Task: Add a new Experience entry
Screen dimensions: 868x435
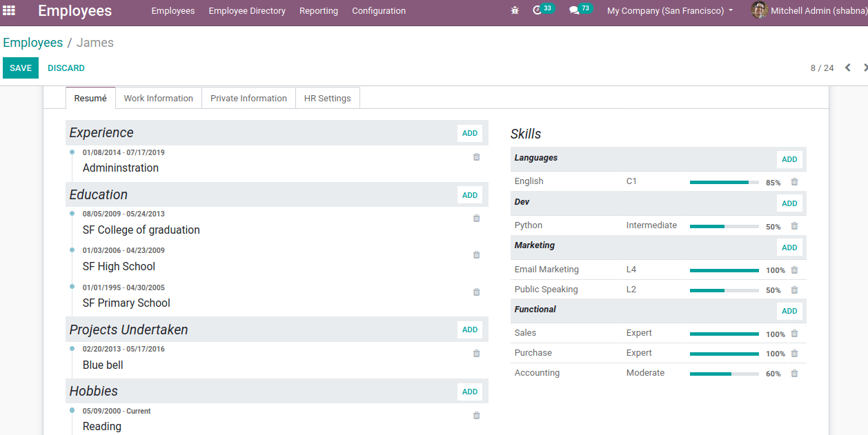Action: point(470,134)
